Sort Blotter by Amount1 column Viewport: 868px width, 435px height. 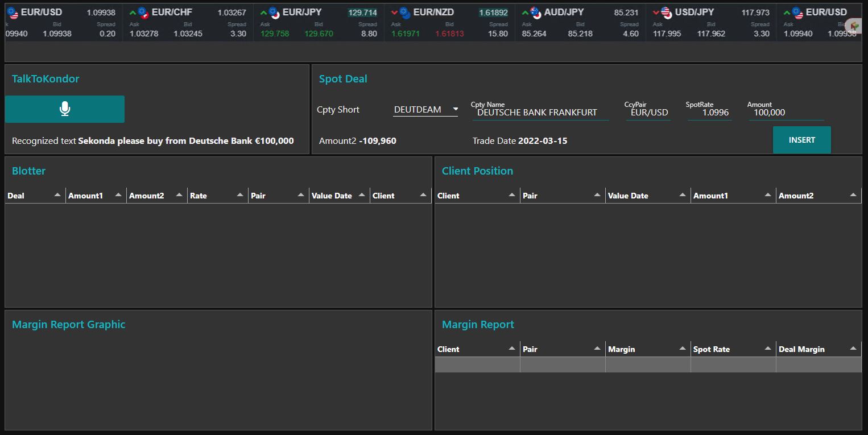tap(96, 196)
